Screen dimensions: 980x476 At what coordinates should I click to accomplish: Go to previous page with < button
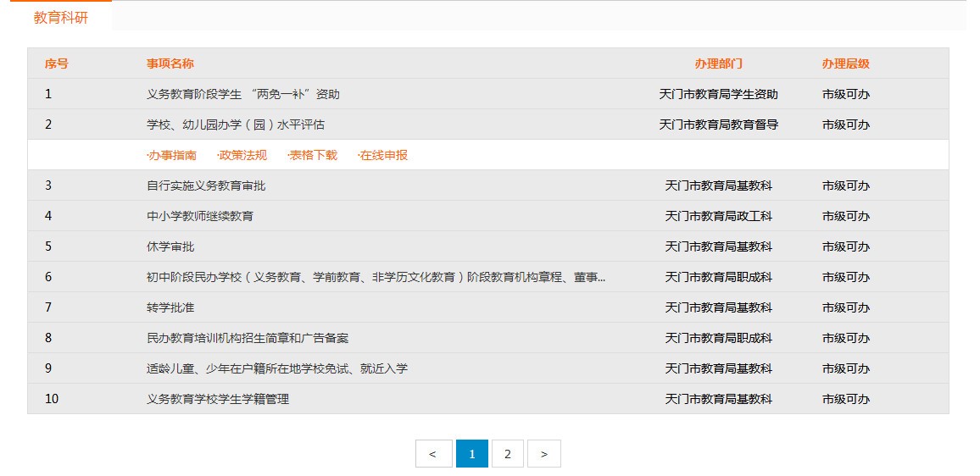click(x=433, y=454)
